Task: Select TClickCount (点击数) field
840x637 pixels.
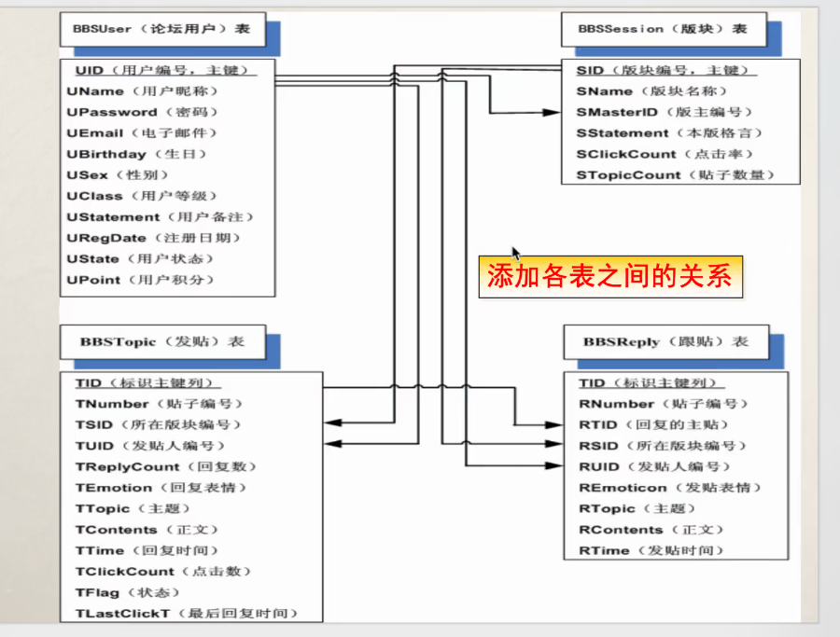Action: (x=163, y=571)
